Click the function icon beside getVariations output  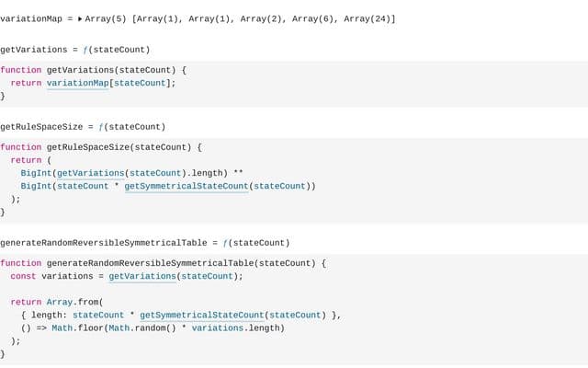[85, 50]
